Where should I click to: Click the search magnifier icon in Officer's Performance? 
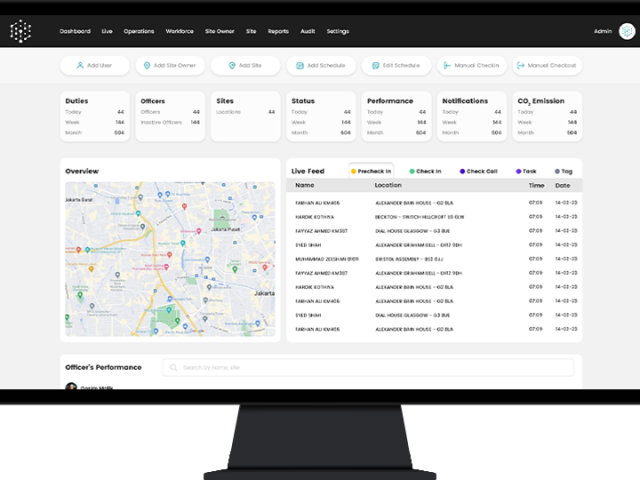[x=173, y=367]
